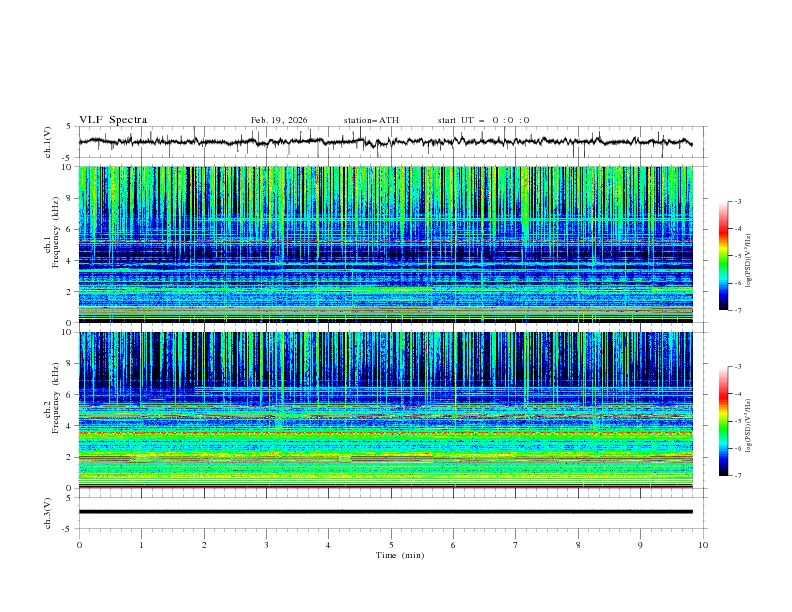Select the 10 minute end tick label
This screenshot has width=792, height=612.
coord(703,545)
